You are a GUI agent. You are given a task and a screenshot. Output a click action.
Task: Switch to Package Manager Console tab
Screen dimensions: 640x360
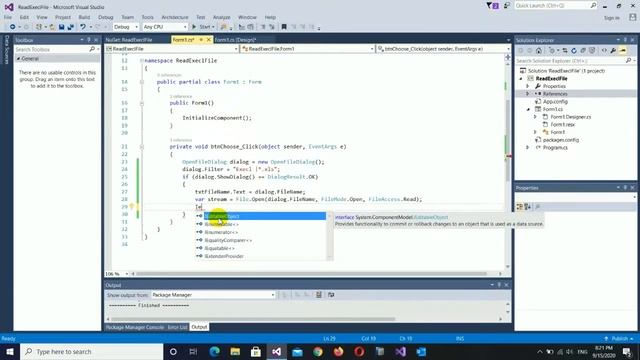135,327
